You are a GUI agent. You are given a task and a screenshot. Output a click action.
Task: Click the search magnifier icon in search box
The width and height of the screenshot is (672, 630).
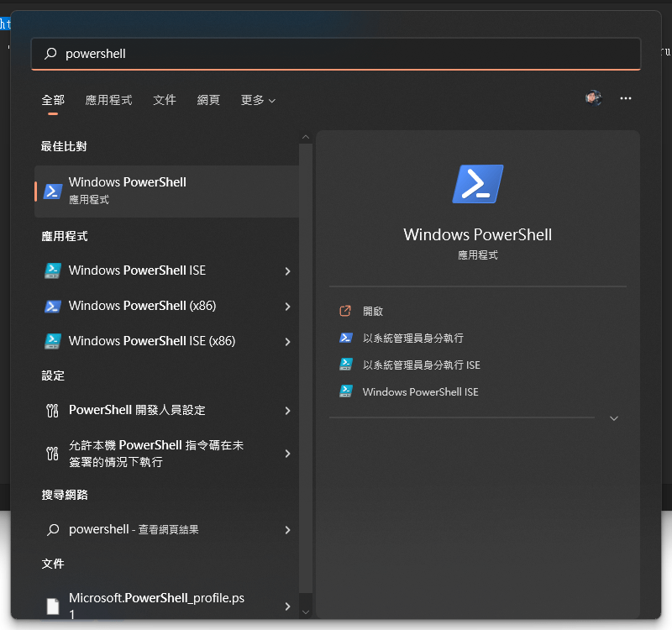click(50, 54)
